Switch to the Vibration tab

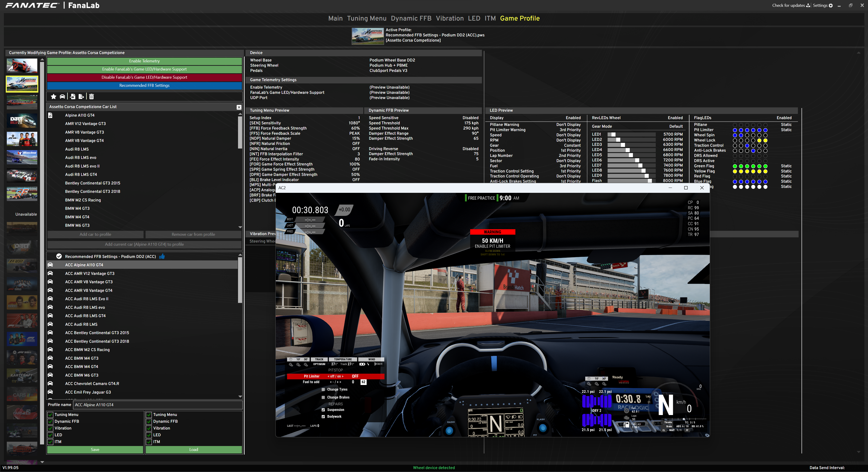click(x=450, y=19)
